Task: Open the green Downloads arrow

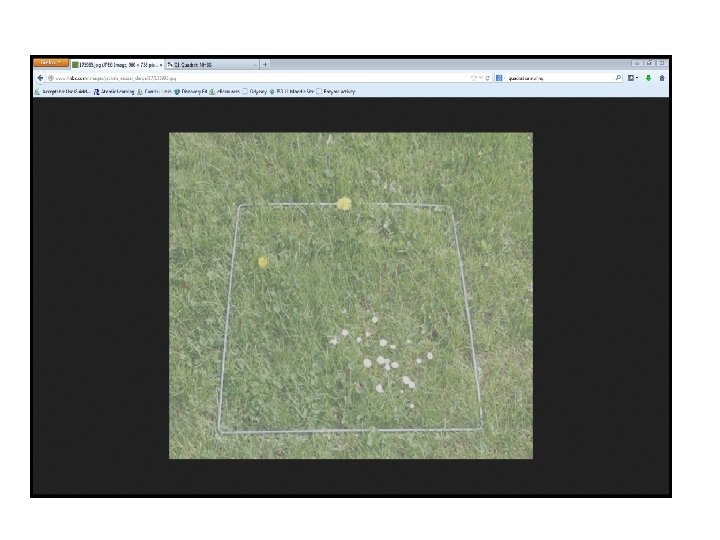Action: pos(648,78)
